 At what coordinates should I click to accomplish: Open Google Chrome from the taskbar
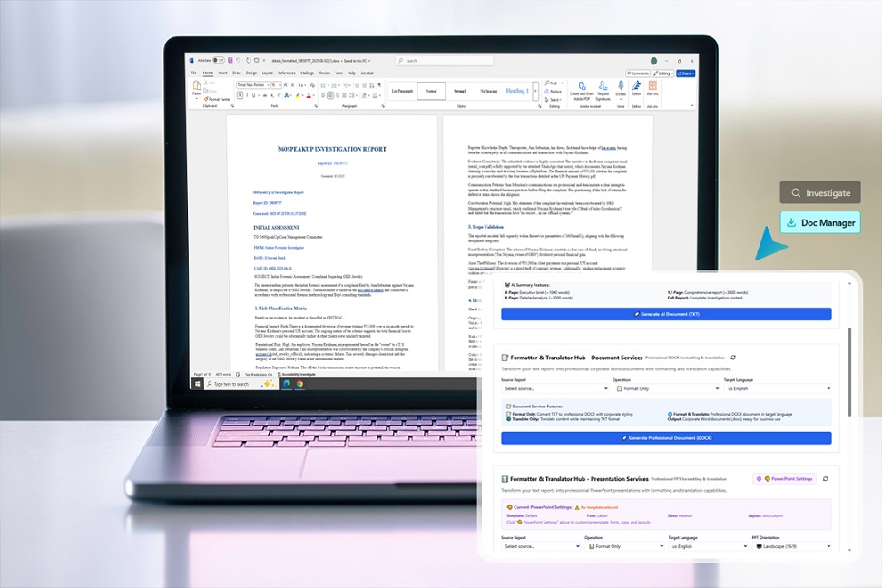pos(299,384)
